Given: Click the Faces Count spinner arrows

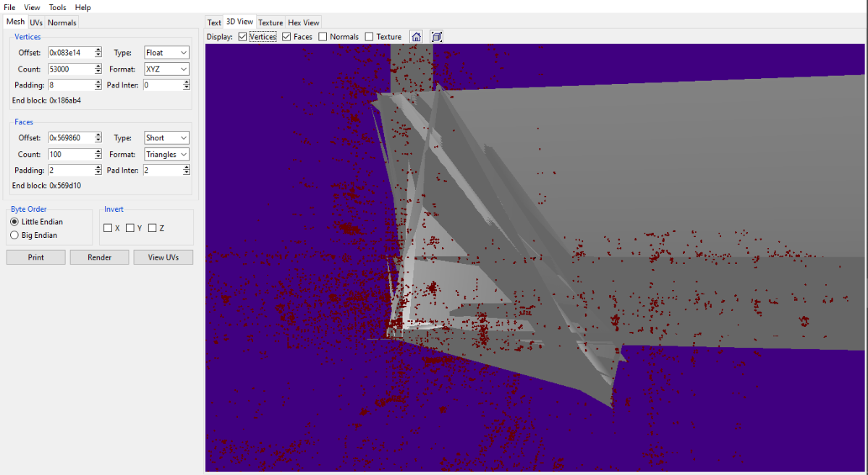Looking at the screenshot, I should click(x=98, y=154).
